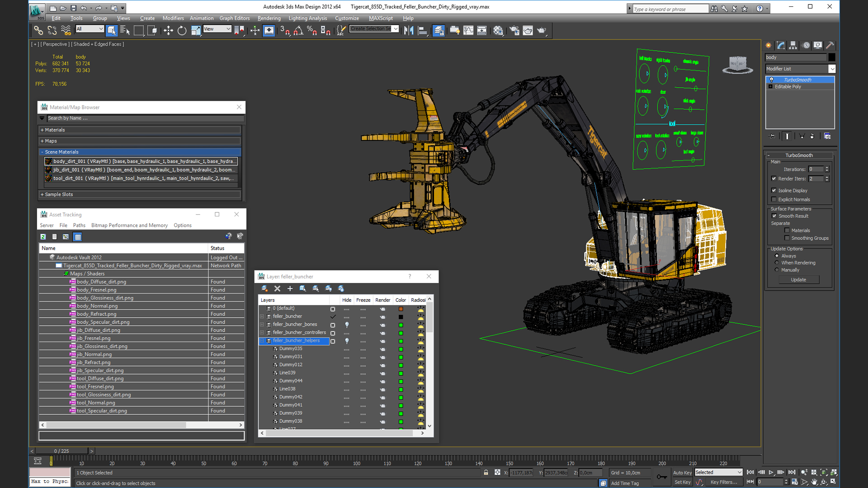The width and height of the screenshot is (868, 488).
Task: Select jib_Normal.png in Asset Tracking
Action: [x=94, y=354]
